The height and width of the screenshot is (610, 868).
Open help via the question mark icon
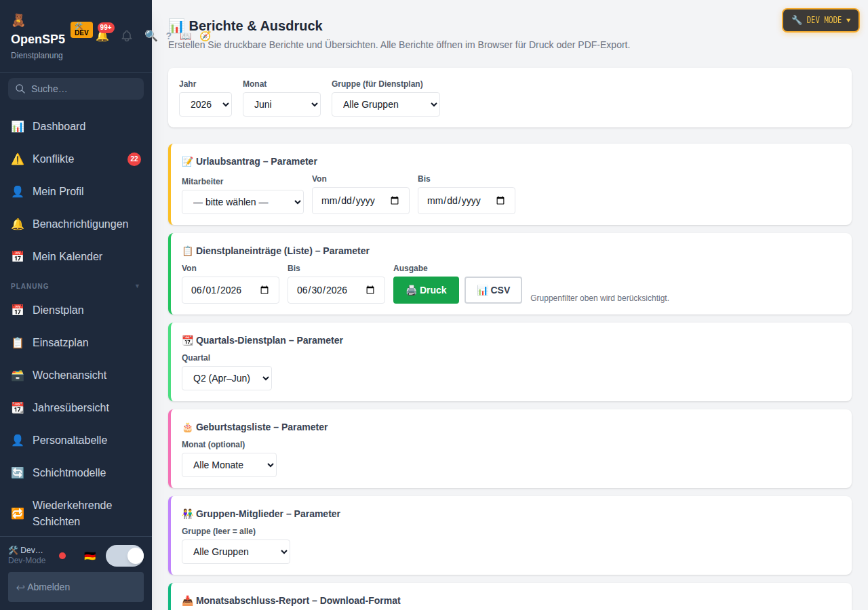click(168, 36)
